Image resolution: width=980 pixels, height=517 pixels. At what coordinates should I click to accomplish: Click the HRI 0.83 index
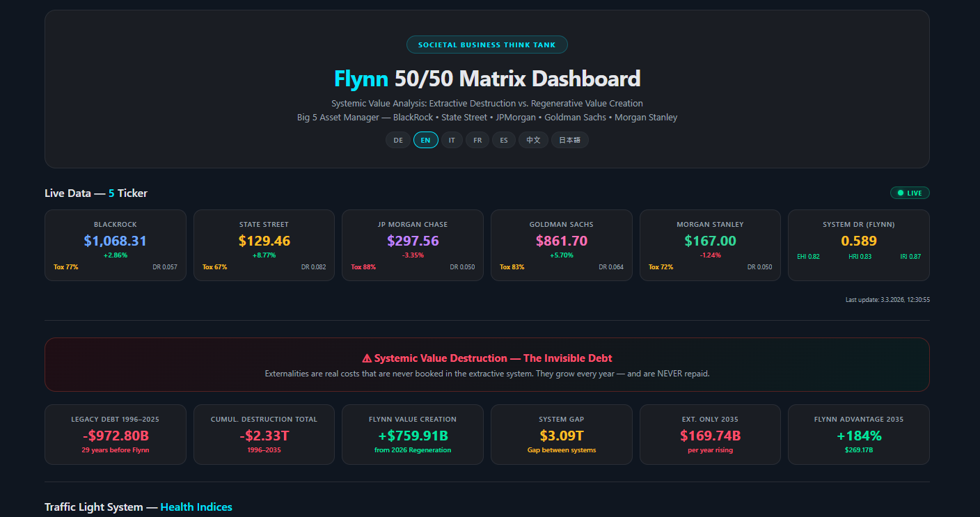click(x=860, y=257)
